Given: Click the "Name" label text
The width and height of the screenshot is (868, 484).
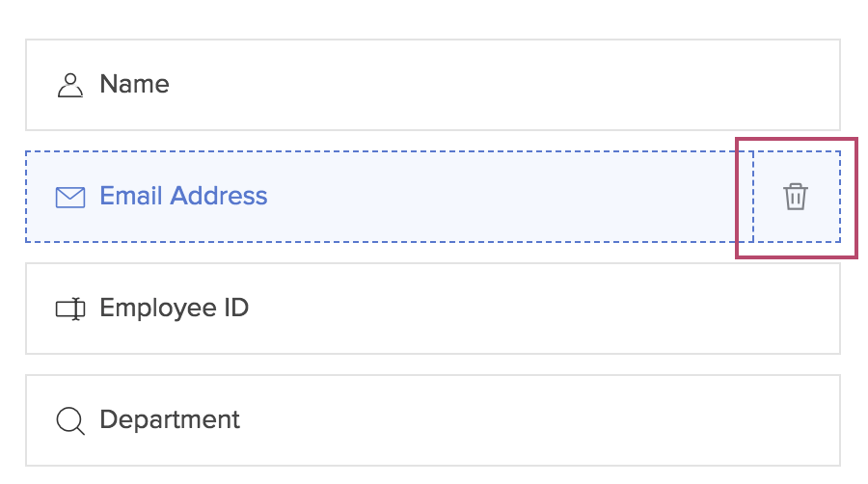Looking at the screenshot, I should coord(134,85).
